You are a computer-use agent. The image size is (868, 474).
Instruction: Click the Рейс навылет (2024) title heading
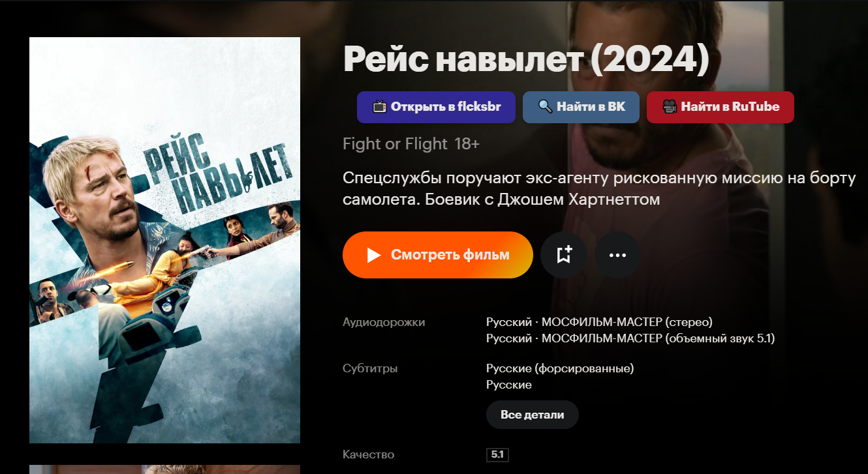click(526, 60)
